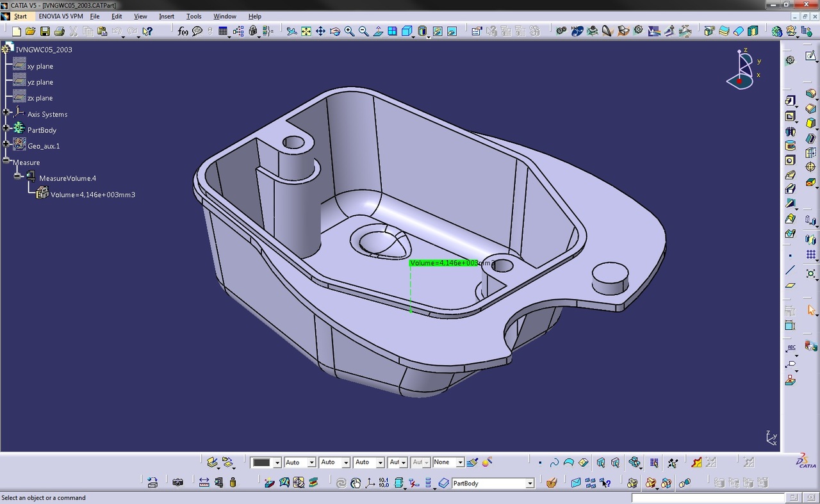Click the Normal View icon
Screen dimensions: 820x504
[x=378, y=31]
